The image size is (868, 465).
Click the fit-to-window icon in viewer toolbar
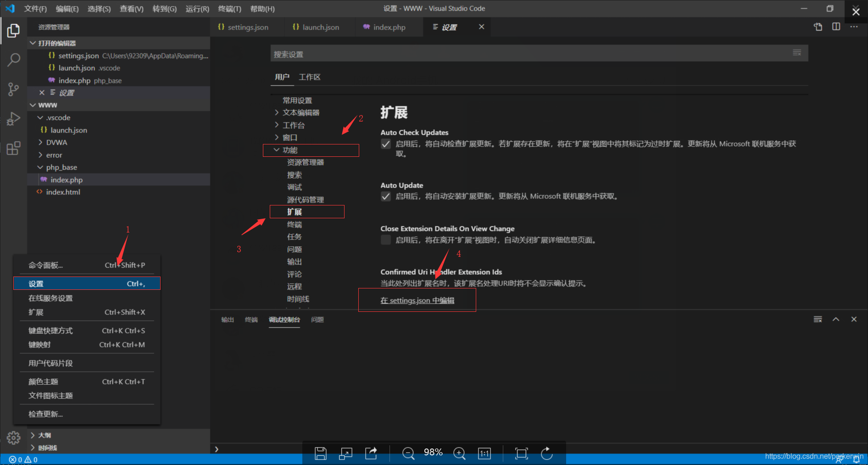[x=522, y=454]
